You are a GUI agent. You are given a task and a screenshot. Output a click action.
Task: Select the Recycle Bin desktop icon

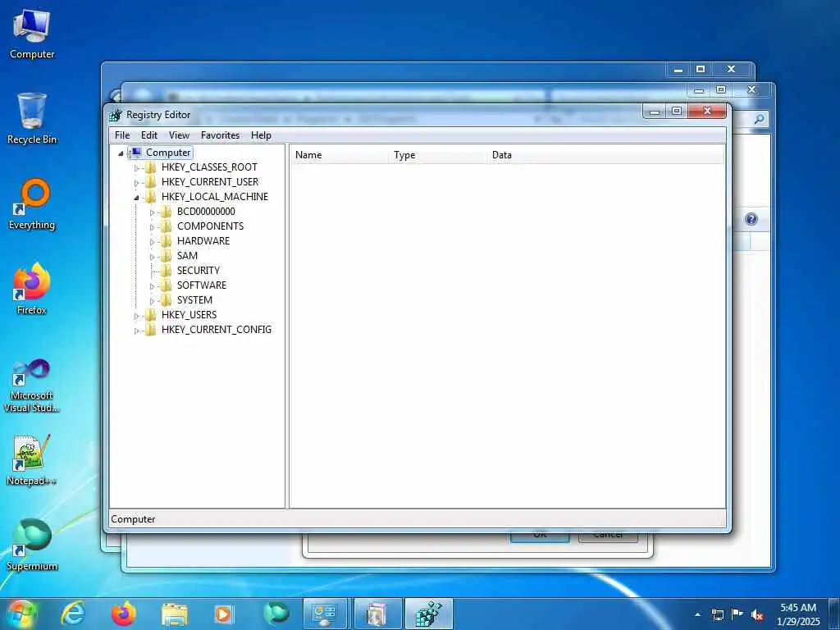pos(32,118)
